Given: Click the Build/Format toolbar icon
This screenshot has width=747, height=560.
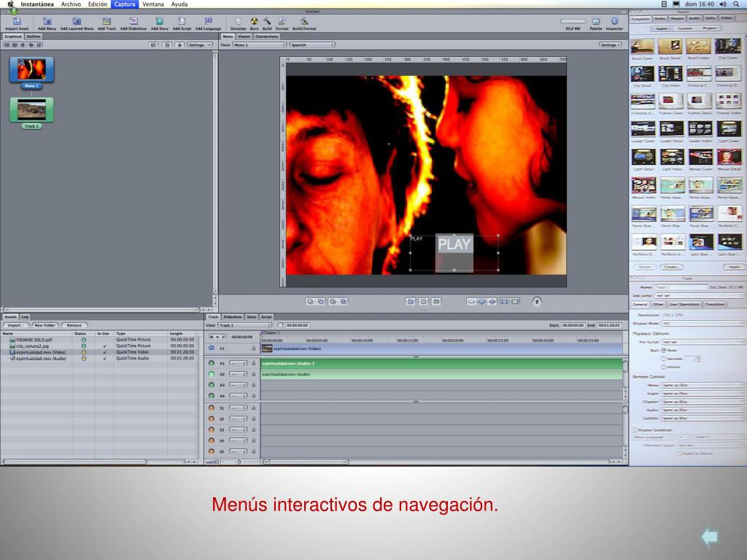Looking at the screenshot, I should pos(304,21).
